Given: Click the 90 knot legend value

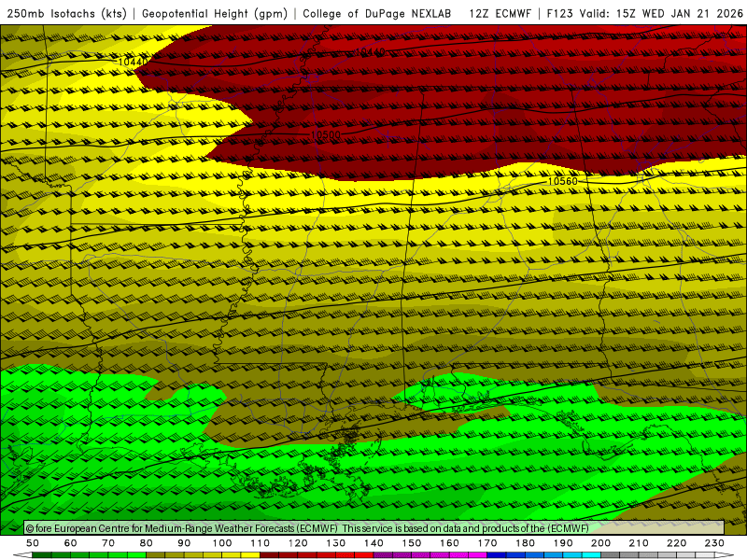Looking at the screenshot, I should [x=184, y=543].
